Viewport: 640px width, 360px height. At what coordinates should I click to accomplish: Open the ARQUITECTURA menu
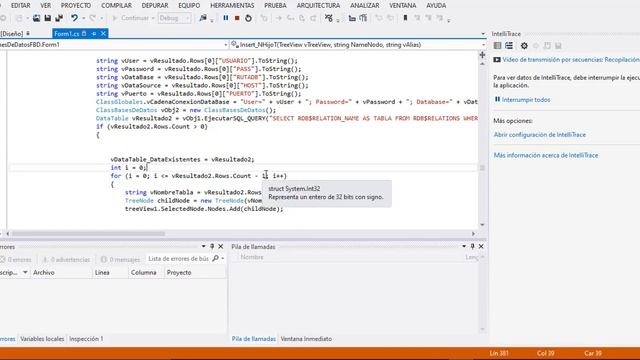318,6
